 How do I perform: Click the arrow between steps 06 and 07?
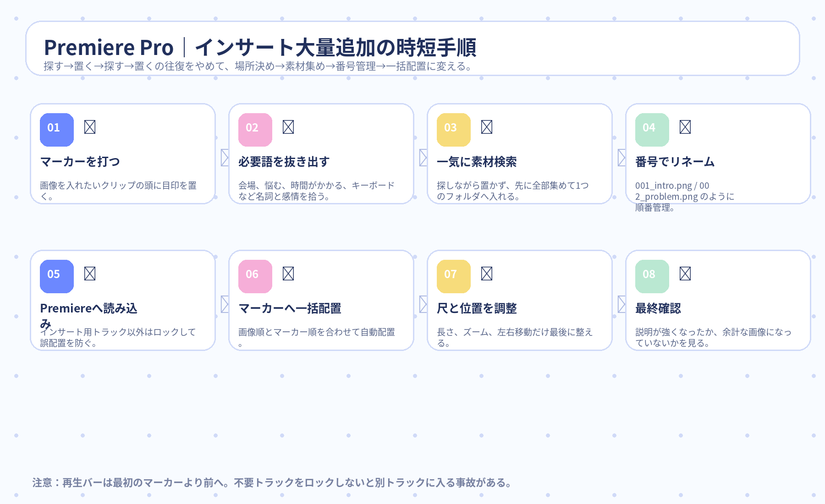(x=423, y=304)
